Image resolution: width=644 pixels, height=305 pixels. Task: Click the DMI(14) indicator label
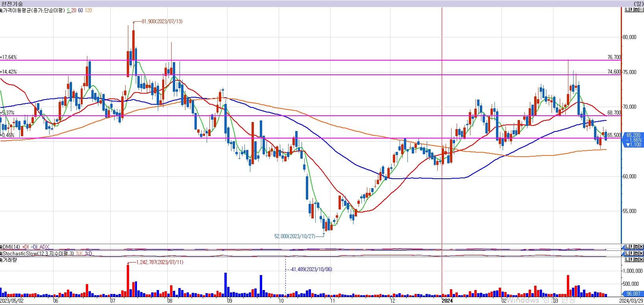point(12,247)
